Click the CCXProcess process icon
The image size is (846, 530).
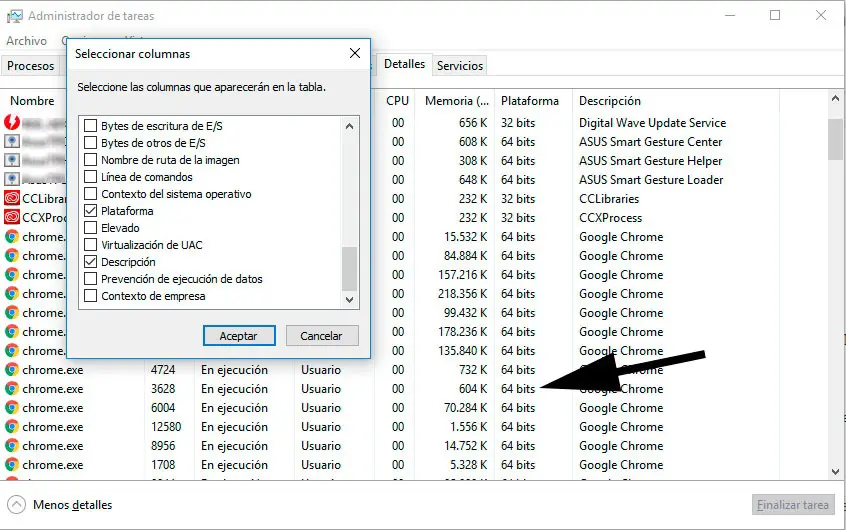[12, 217]
